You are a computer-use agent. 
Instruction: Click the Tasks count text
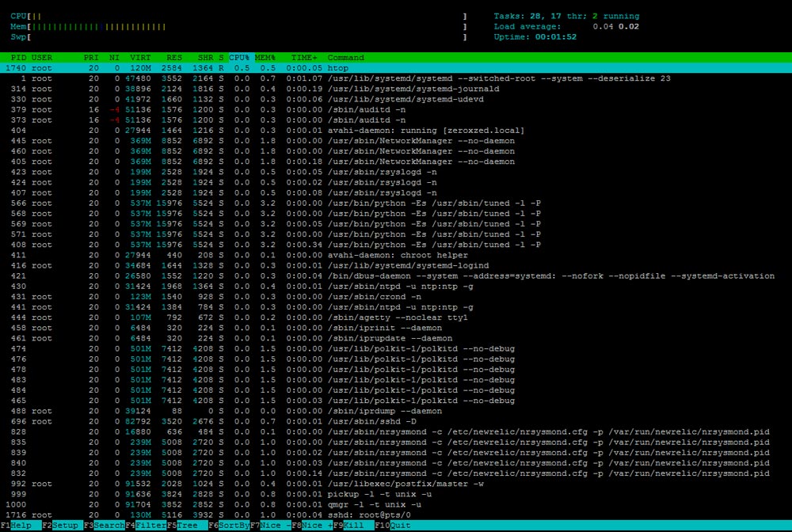pyautogui.click(x=566, y=16)
